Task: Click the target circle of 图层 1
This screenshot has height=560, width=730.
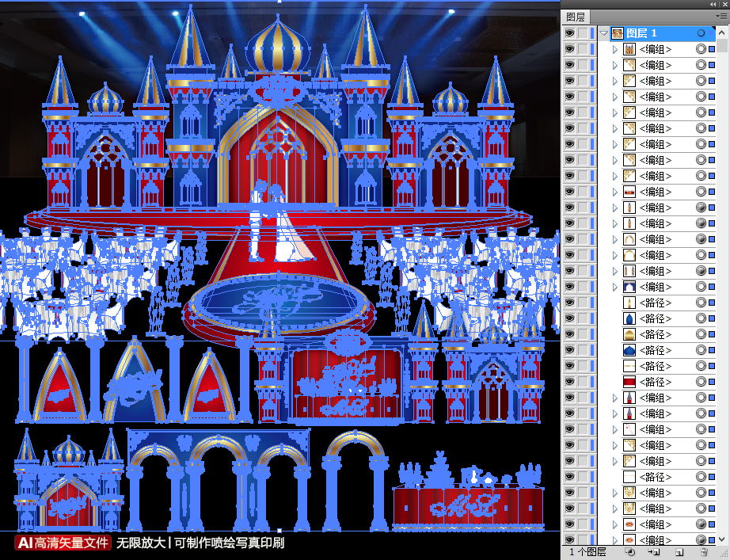Action: [701, 33]
